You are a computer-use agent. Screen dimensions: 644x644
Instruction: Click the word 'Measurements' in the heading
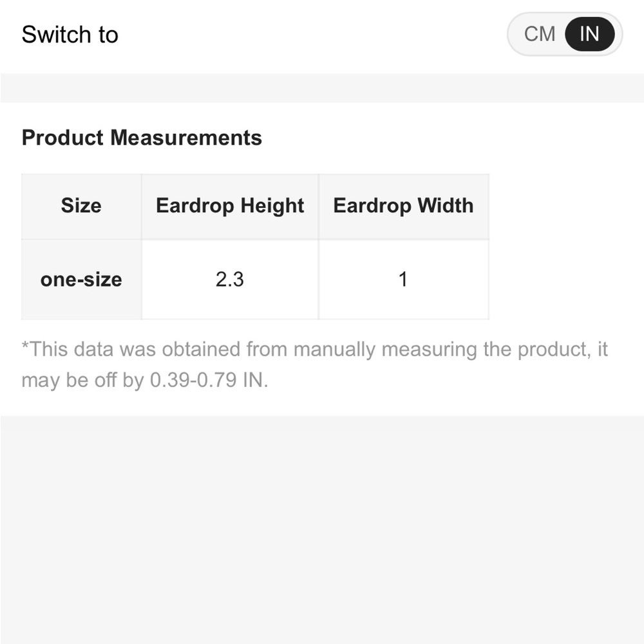click(x=186, y=138)
